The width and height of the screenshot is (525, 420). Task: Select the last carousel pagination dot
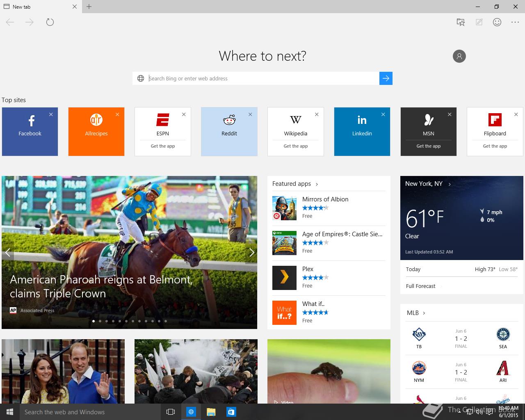coord(166,321)
